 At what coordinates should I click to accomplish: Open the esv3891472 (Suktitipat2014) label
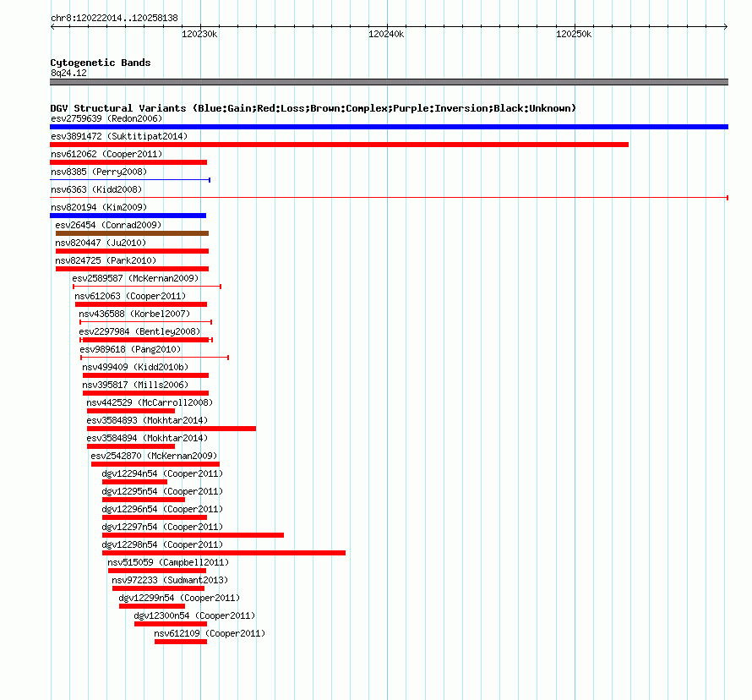119,136
